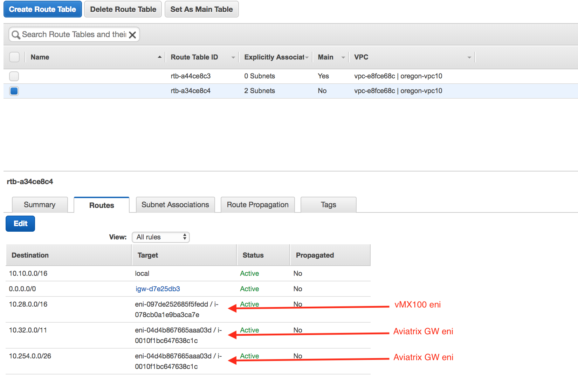Toggle the select-all route tables checkbox
This screenshot has height=392, width=578.
pyautogui.click(x=14, y=57)
